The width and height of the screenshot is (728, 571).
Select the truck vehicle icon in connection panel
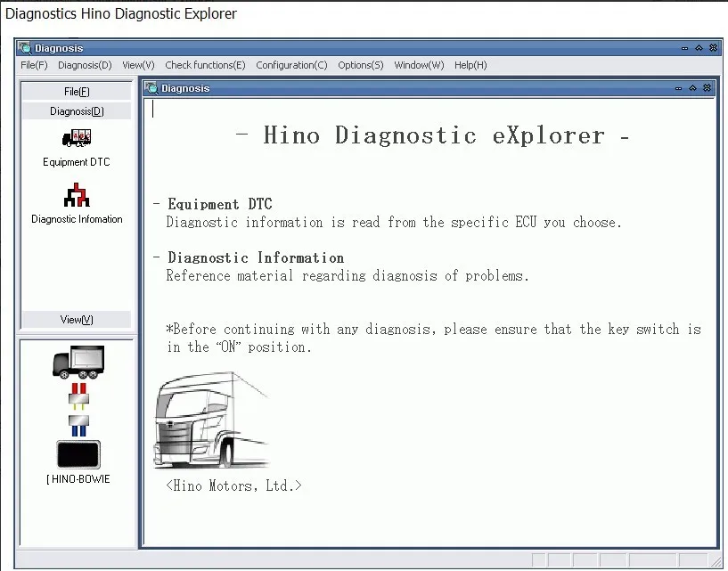click(78, 362)
